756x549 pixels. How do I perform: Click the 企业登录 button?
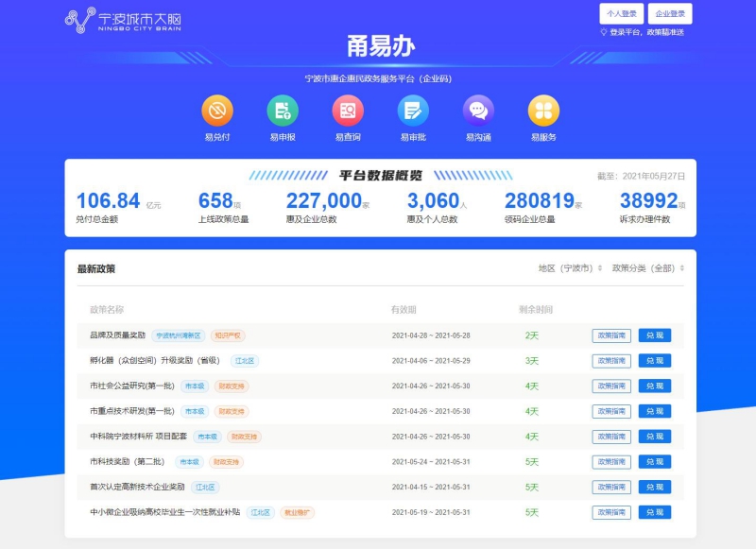[x=670, y=13]
